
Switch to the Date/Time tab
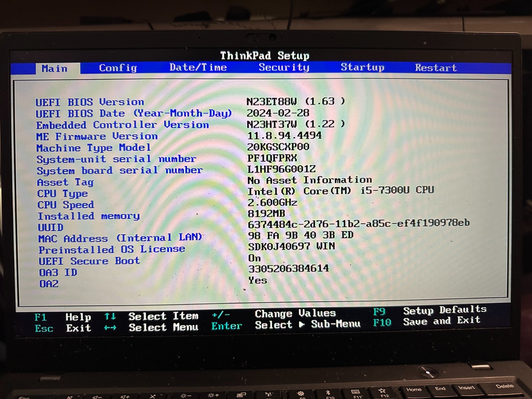click(198, 67)
